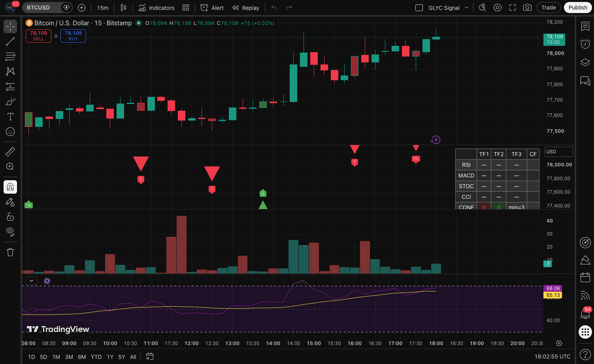Select the All date range
Image resolution: width=594 pixels, height=364 pixels.
click(133, 356)
